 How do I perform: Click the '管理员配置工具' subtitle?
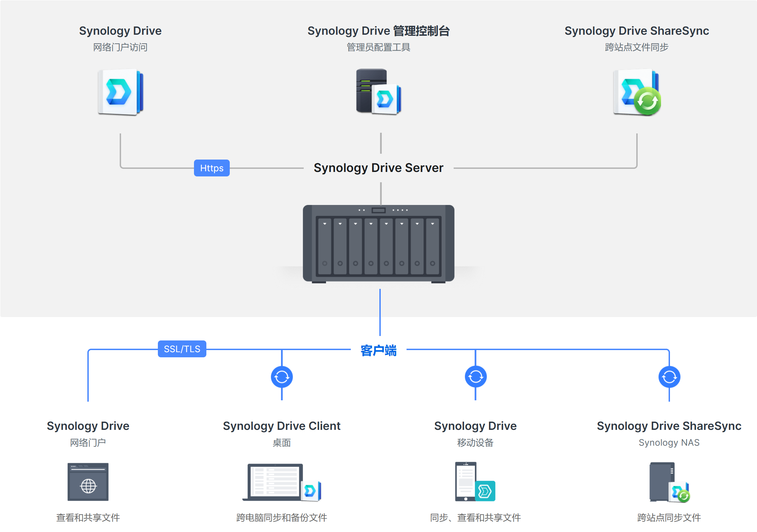(379, 47)
